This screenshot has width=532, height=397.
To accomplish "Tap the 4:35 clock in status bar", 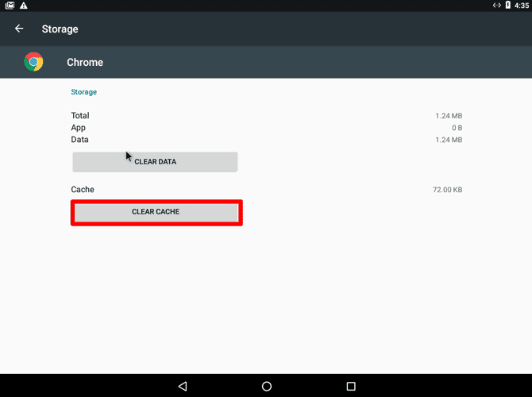I will click(522, 6).
